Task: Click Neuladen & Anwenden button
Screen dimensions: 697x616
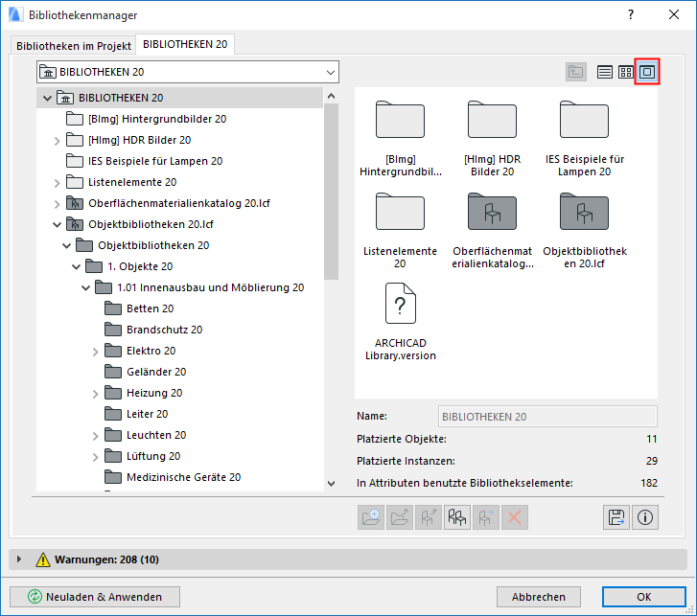Action: pyautogui.click(x=95, y=597)
